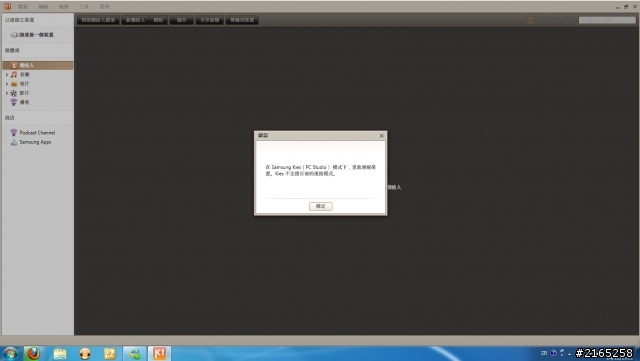The image size is (640, 361).
Task: Click the Kies icon in the taskbar
Action: point(159,354)
